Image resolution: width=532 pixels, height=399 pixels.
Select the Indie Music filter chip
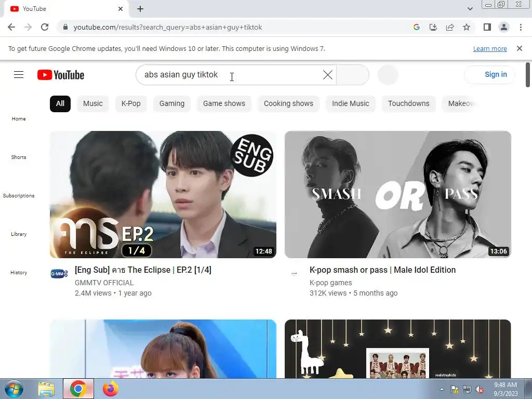tap(351, 103)
